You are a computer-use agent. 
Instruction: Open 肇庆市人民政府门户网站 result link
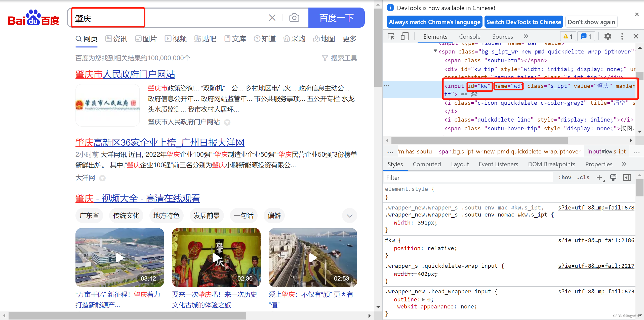(x=125, y=74)
